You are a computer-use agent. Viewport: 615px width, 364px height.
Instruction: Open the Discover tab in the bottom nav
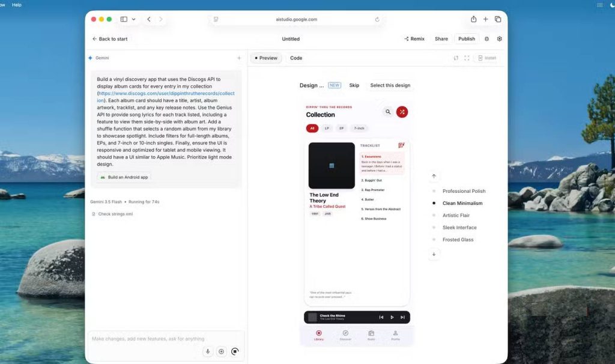tap(345, 335)
